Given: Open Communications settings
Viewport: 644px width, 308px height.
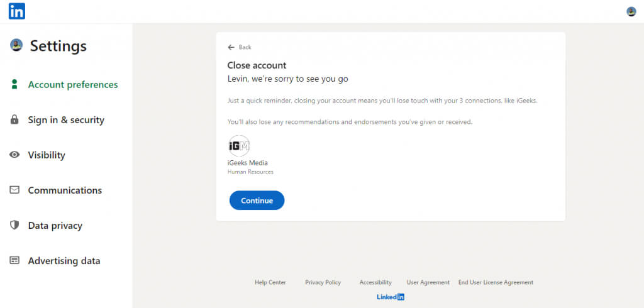Looking at the screenshot, I should click(65, 190).
